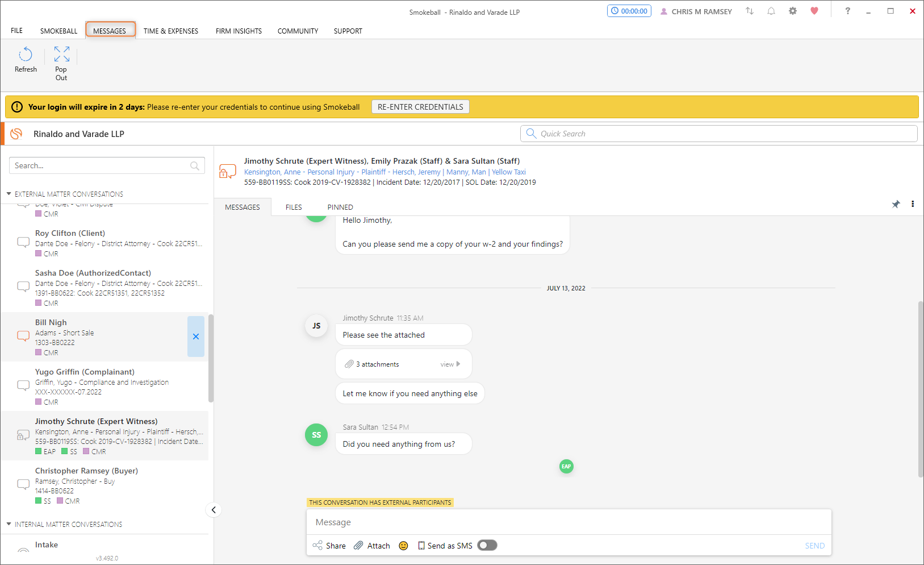
Task: Click the SS avatar next to Sara Sultan's message
Action: click(x=316, y=435)
